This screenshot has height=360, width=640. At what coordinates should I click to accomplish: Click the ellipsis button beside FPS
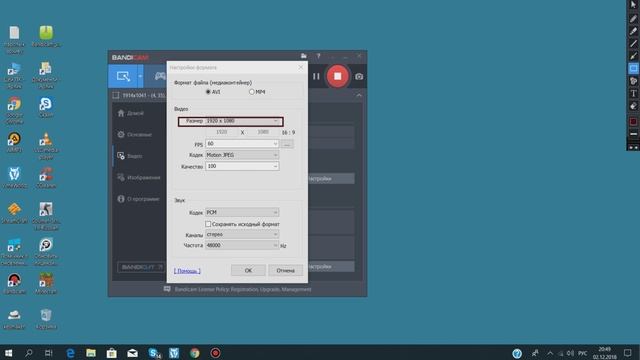point(287,144)
